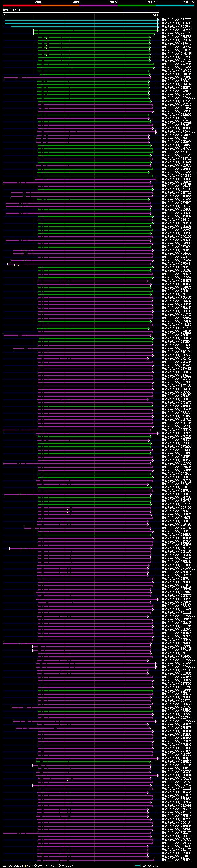Select hit label UniRef100_P38560

point(177,711)
